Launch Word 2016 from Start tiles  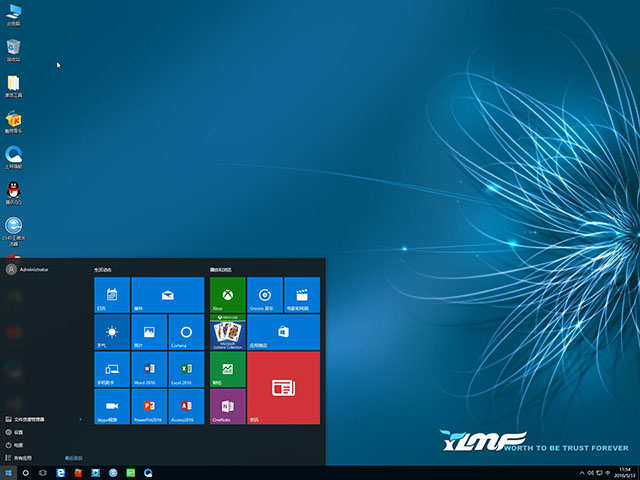pos(149,369)
